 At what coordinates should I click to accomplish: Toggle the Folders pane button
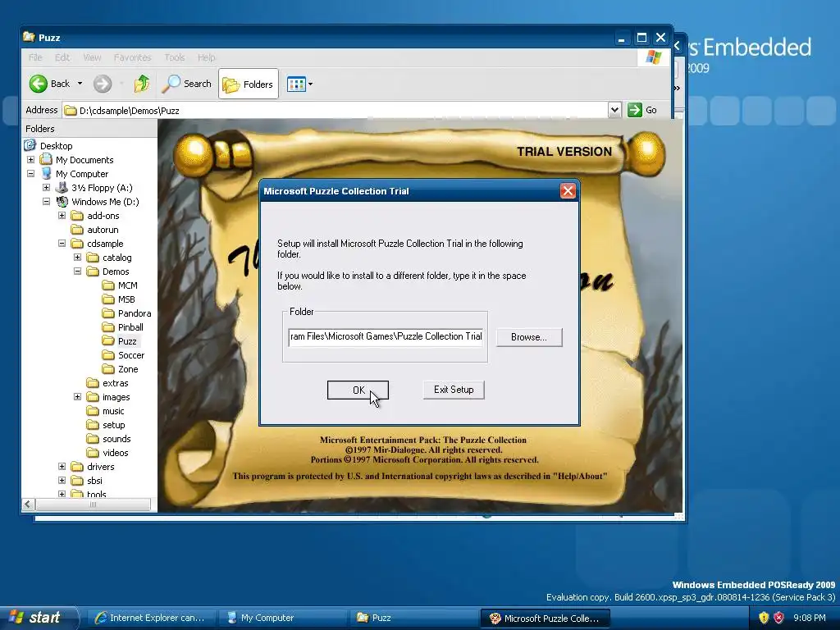249,84
